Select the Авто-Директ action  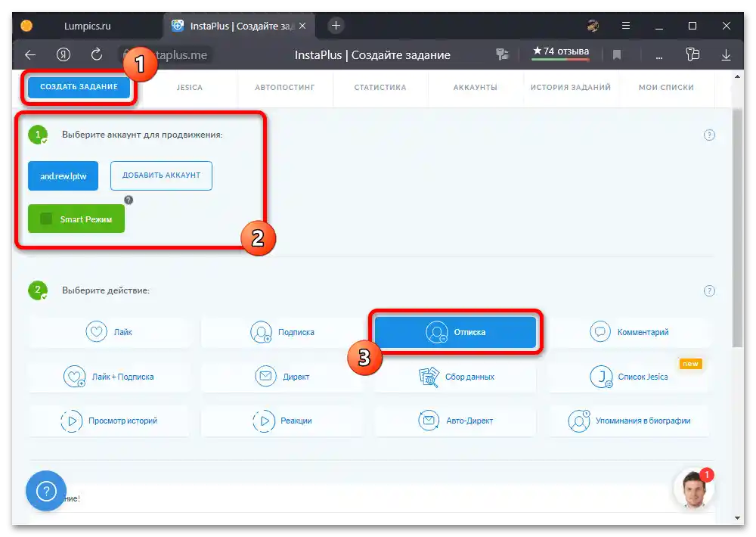click(455, 421)
